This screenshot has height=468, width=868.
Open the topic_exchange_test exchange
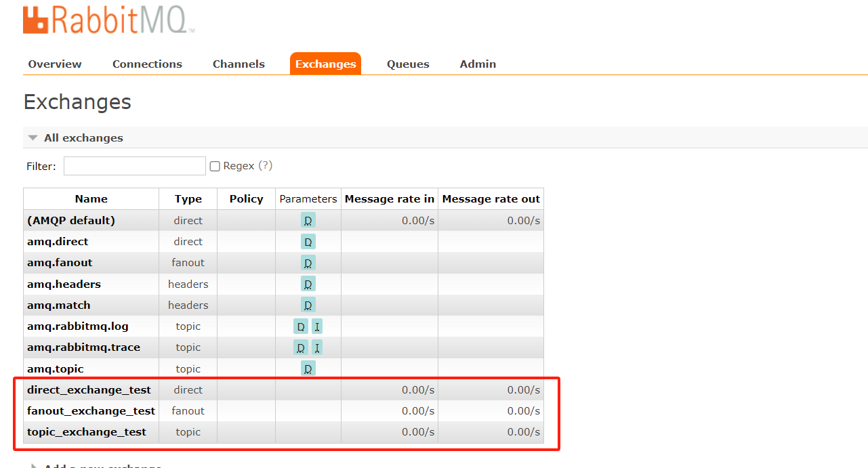pyautogui.click(x=87, y=431)
